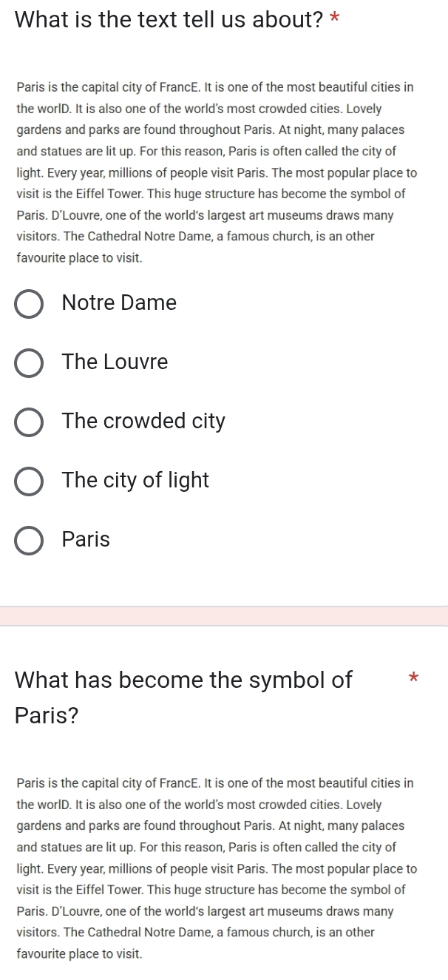The width and height of the screenshot is (448, 980).
Task: Click the 'Paris' option label text
Action: (86, 539)
